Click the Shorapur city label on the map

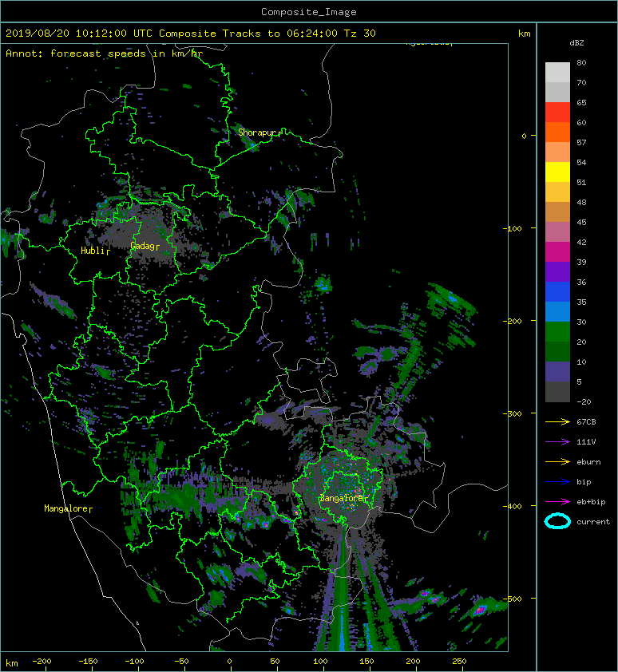(257, 132)
